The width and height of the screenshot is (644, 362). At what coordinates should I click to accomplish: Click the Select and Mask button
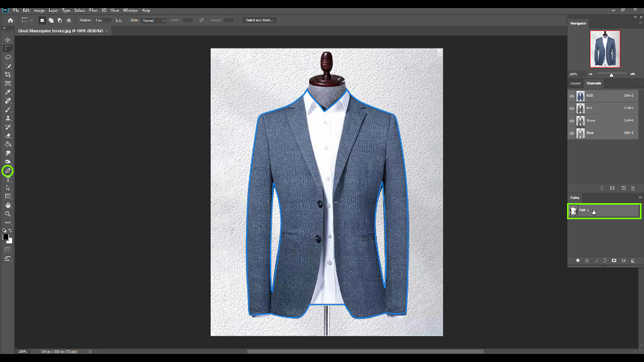click(259, 20)
